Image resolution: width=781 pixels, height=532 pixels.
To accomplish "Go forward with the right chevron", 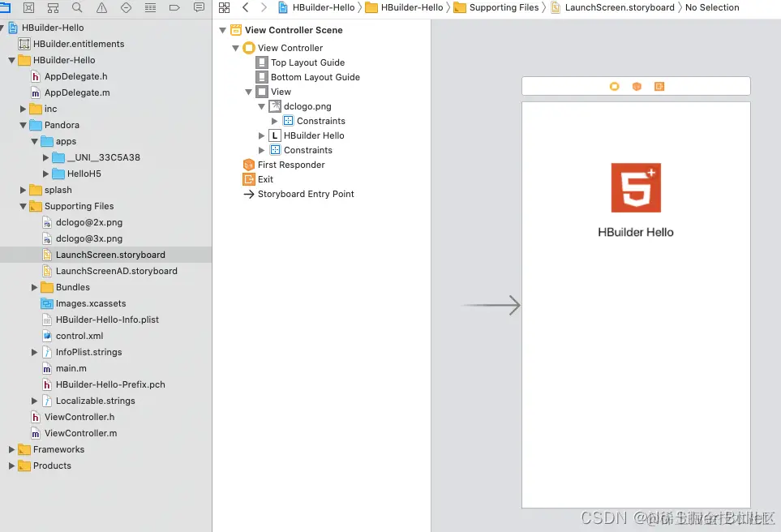I will [x=264, y=7].
